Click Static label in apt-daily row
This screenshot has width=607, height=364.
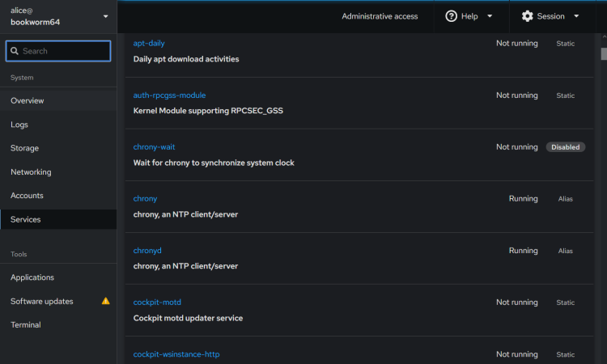(566, 44)
